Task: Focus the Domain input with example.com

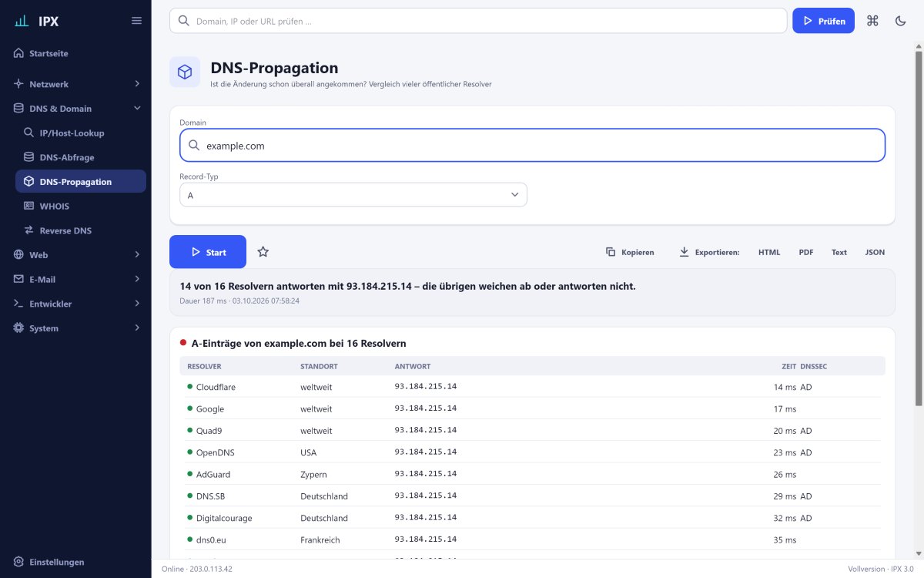Action: tap(532, 145)
